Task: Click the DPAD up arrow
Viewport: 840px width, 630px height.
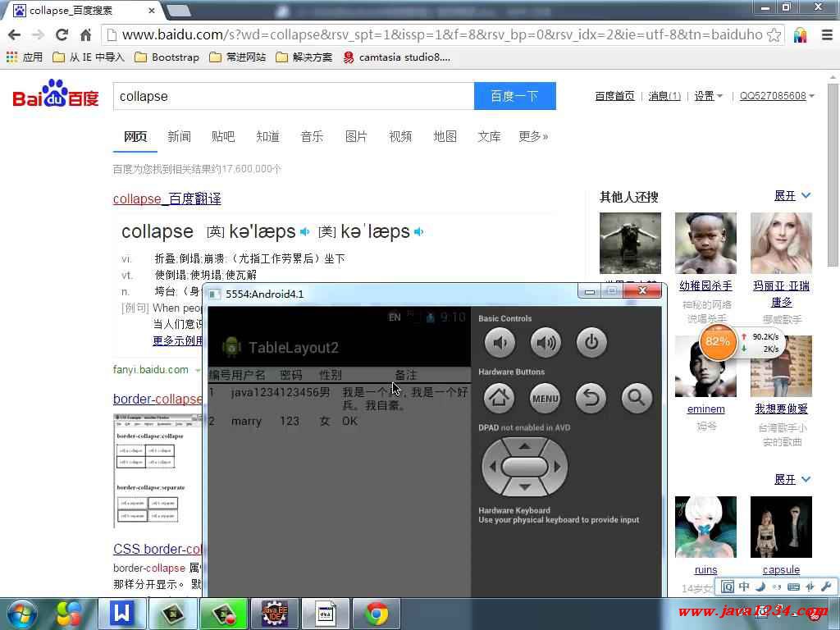Action: (x=524, y=446)
